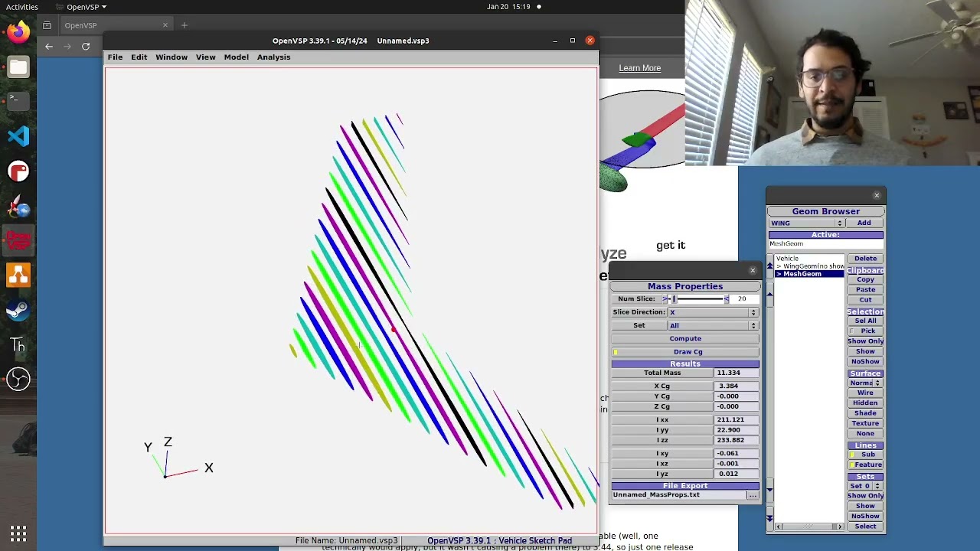
Task: Open a new browser tab
Action: point(184,25)
